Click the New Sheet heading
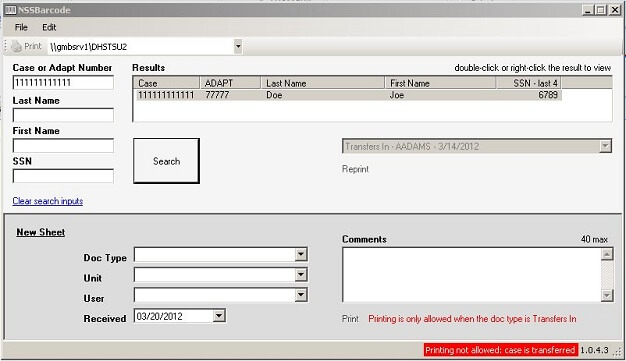This screenshot has width=626, height=361. click(40, 232)
